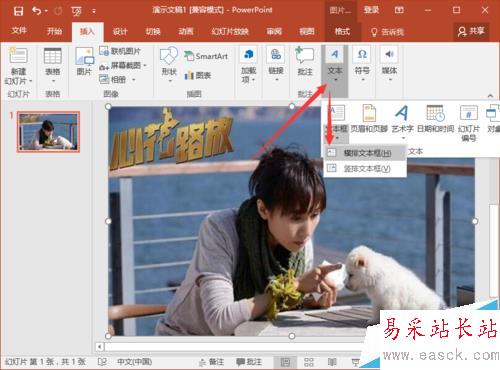
Task: Open the 切换 transitions tab
Action: click(153, 32)
